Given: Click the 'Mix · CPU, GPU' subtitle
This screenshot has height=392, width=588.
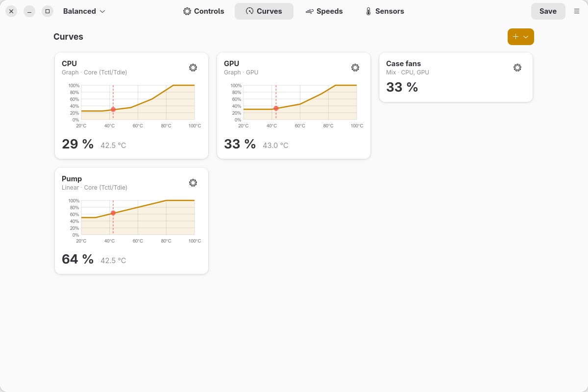Looking at the screenshot, I should pyautogui.click(x=408, y=73).
